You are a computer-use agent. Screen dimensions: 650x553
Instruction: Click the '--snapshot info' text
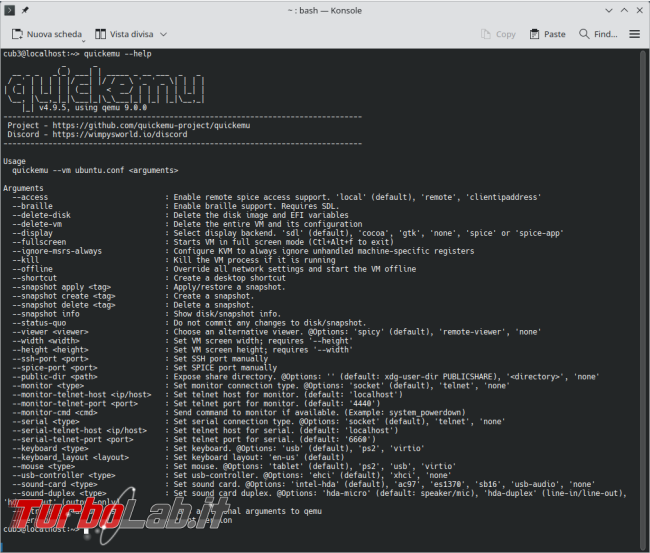pos(46,314)
